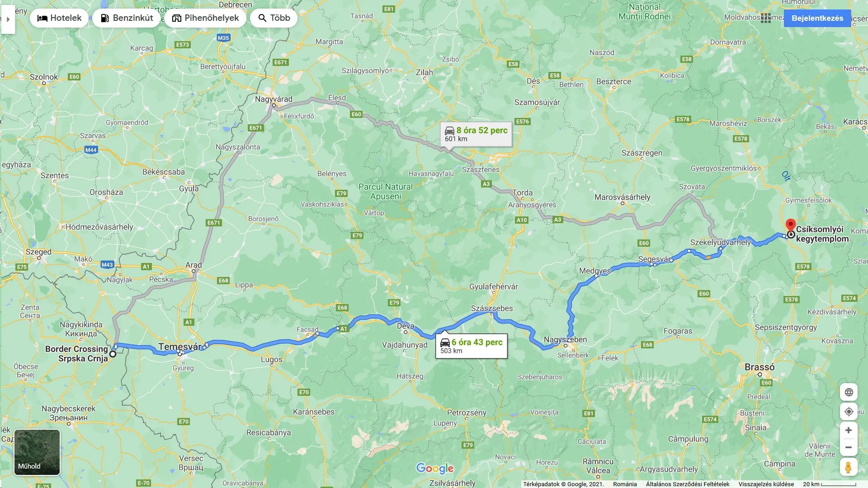Select the 8 óra 52 perc alternate route
The height and width of the screenshot is (488, 868).
tap(476, 134)
